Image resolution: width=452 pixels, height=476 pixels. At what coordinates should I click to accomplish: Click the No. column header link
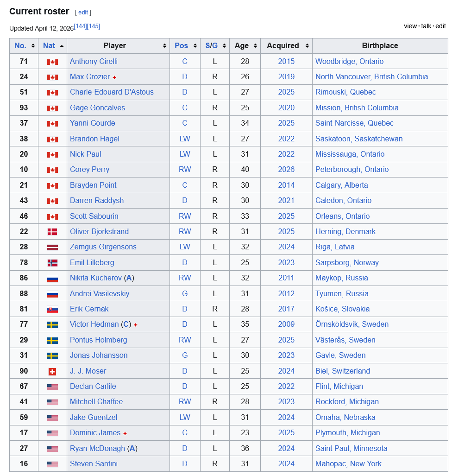[20, 45]
